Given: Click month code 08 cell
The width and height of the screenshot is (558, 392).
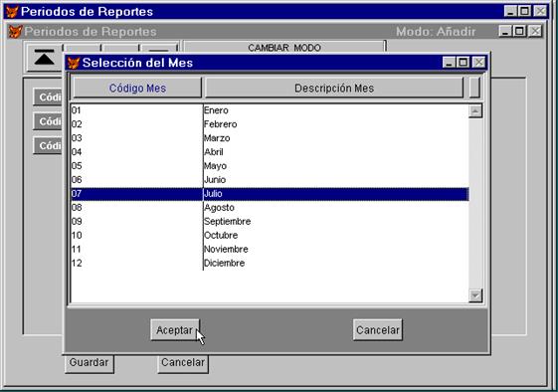Looking at the screenshot, I should [136, 208].
